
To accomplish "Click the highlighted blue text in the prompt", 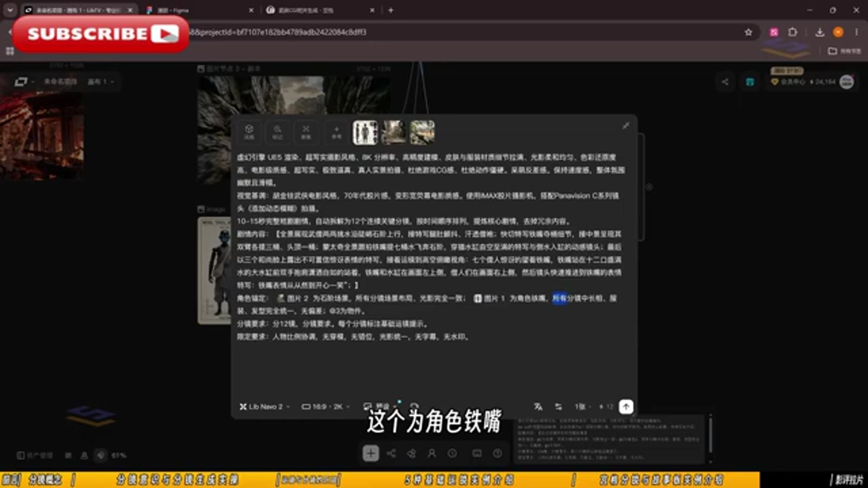I will [559, 298].
